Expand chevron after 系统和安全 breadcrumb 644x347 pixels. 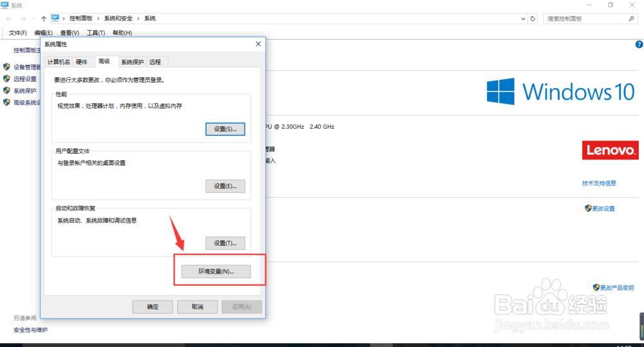138,19
